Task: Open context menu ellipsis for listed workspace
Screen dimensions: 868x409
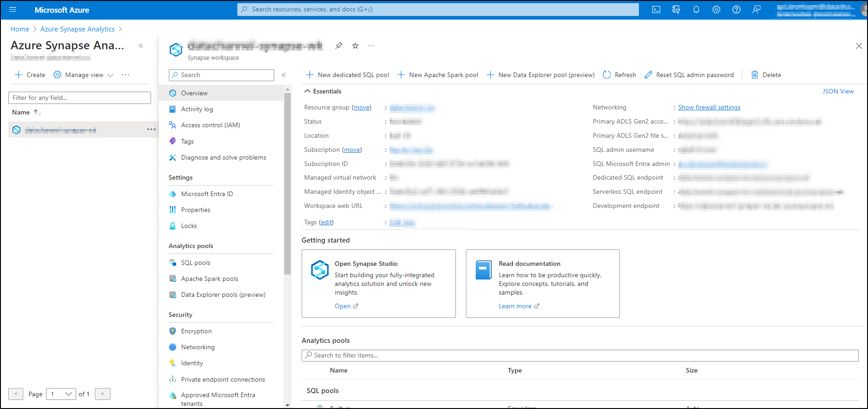Action: point(152,129)
